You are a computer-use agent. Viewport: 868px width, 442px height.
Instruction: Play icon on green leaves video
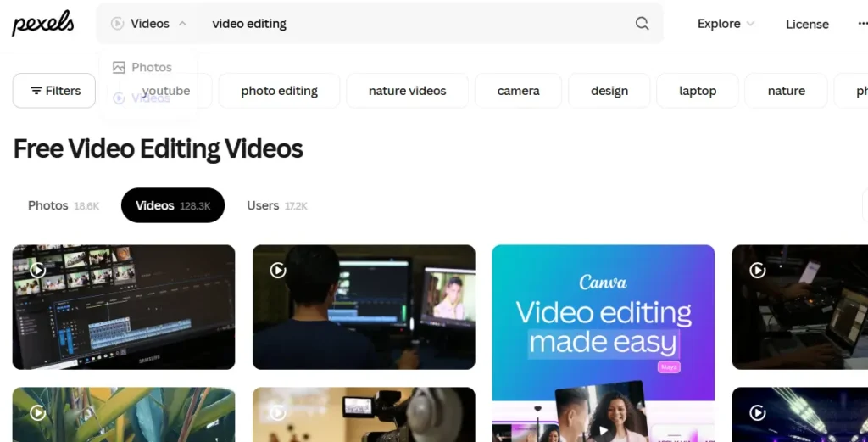tap(37, 412)
